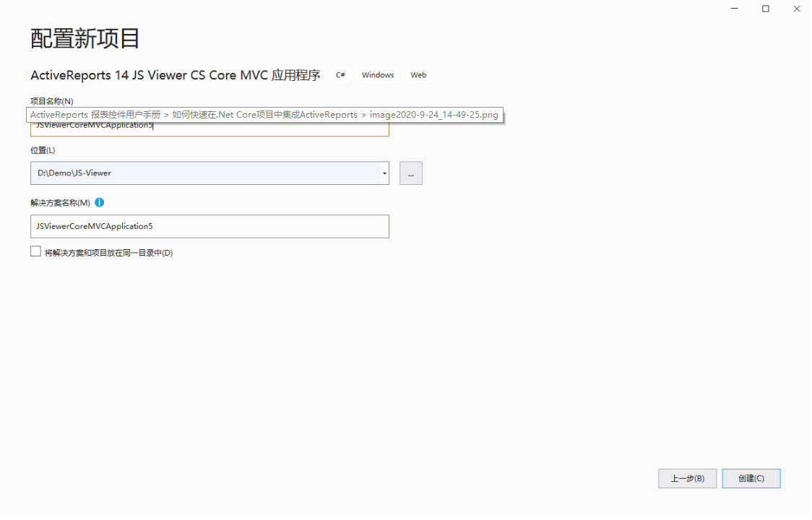Click the 位置(L) label
The width and height of the screenshot is (812, 520).
(43, 150)
